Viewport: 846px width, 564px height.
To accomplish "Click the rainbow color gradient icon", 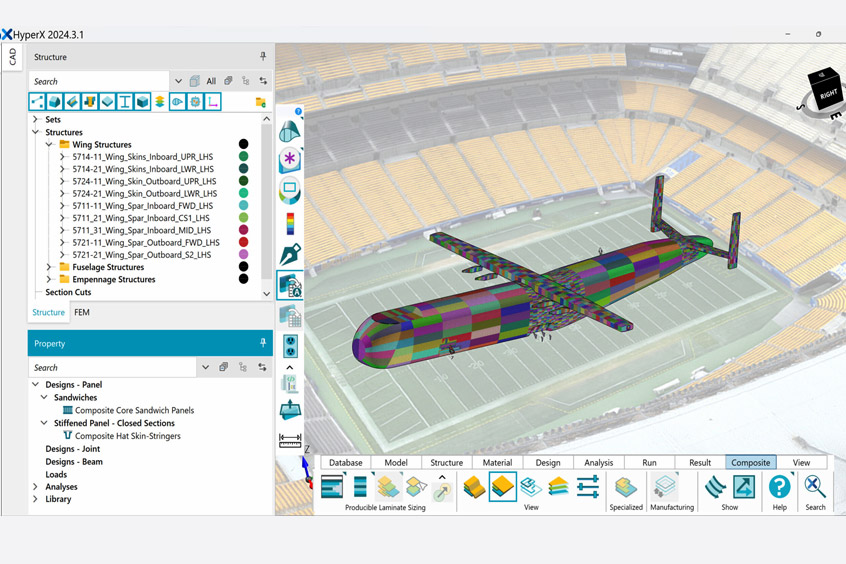I will pos(290,222).
